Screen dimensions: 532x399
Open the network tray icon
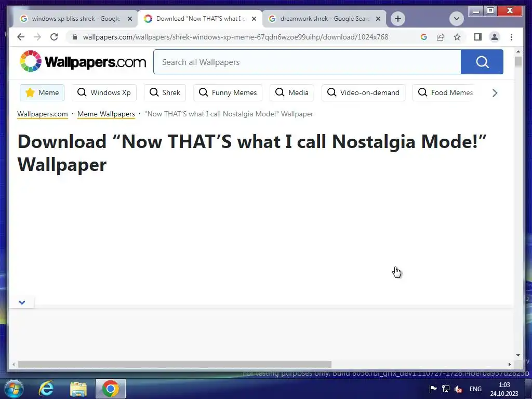click(445, 389)
